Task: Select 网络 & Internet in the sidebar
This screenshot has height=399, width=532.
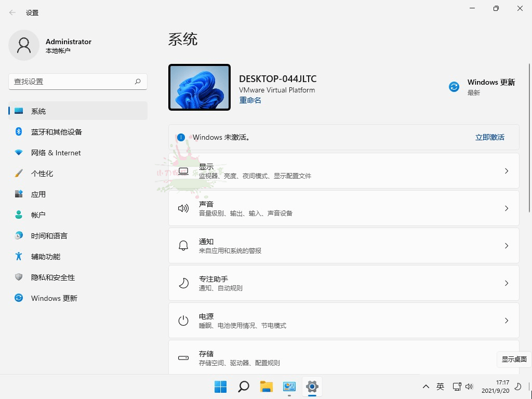Action: [55, 152]
